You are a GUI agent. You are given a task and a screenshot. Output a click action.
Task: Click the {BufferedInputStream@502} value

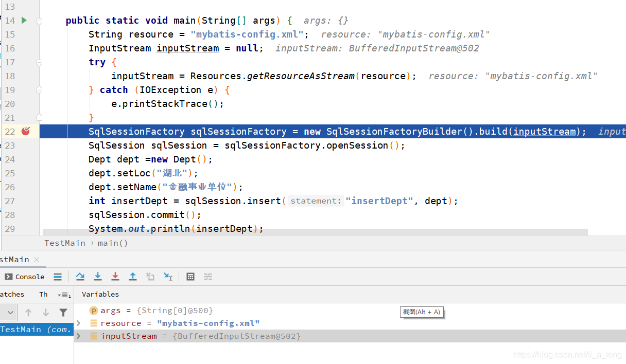pyautogui.click(x=236, y=336)
